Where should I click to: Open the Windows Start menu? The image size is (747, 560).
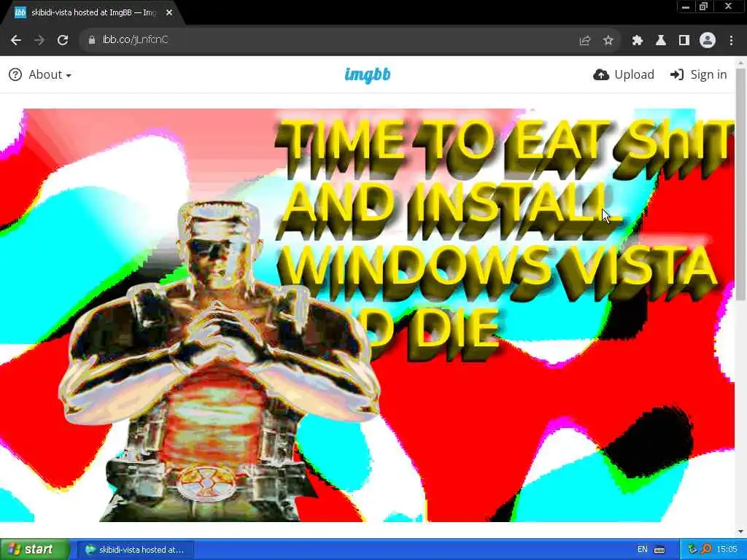pos(35,550)
